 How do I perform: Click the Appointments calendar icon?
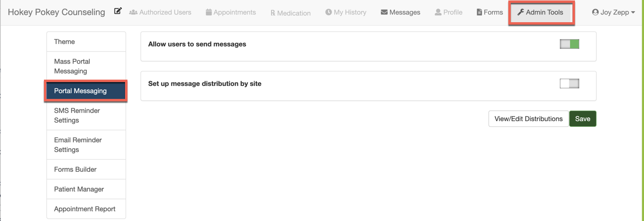click(209, 12)
